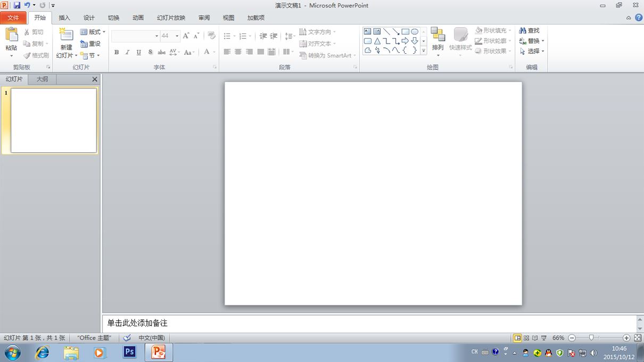Select the Down Arrow block shape

[415, 41]
